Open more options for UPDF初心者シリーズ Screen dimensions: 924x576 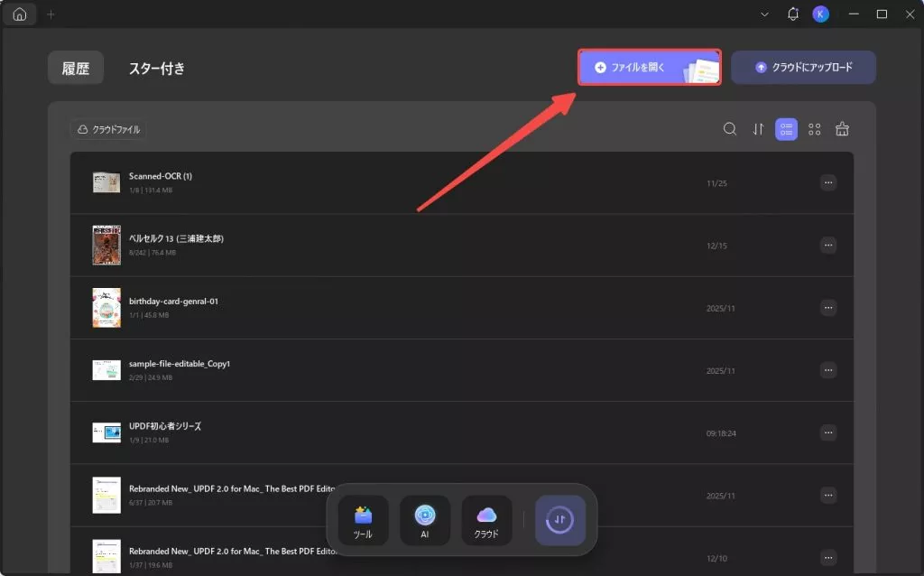(x=828, y=432)
